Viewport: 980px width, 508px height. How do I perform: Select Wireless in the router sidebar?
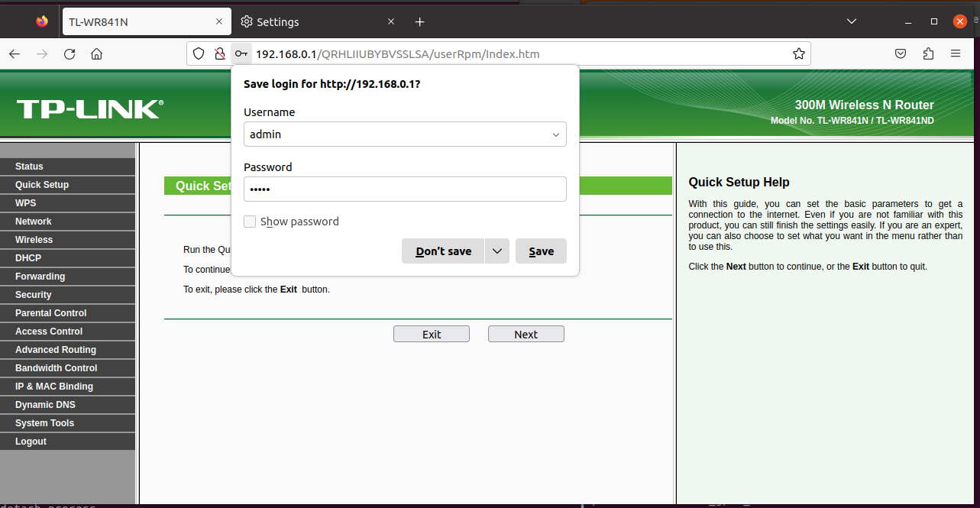(34, 239)
